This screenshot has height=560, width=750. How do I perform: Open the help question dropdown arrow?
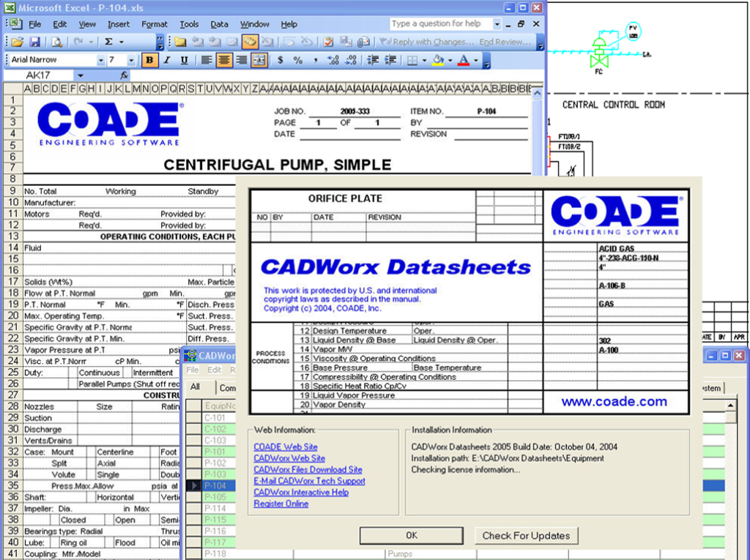[497, 24]
